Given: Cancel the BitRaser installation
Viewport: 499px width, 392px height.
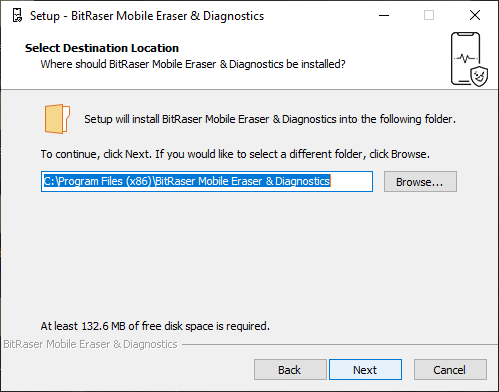Looking at the screenshot, I should point(450,369).
